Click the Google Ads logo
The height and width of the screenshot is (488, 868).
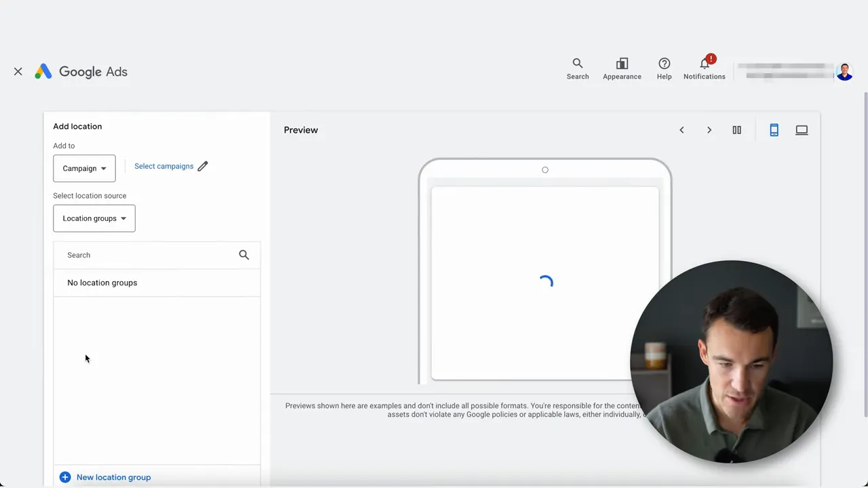pyautogui.click(x=81, y=71)
